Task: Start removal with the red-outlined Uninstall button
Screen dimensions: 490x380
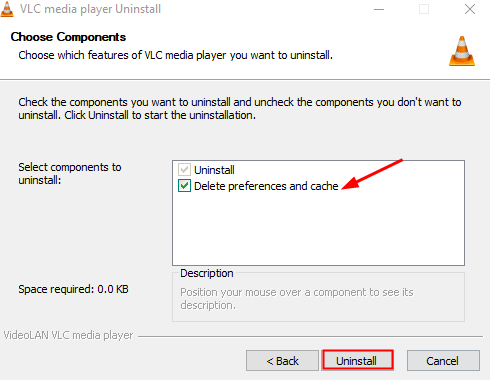Action: (x=358, y=360)
